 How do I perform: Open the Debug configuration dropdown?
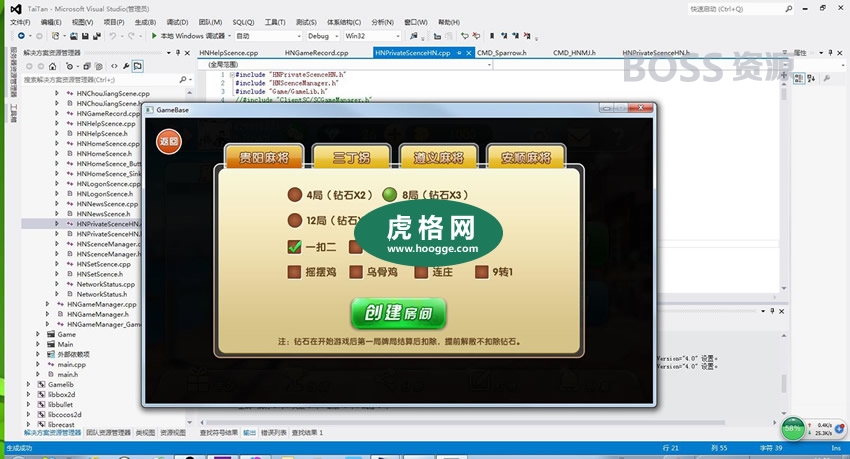pos(323,36)
